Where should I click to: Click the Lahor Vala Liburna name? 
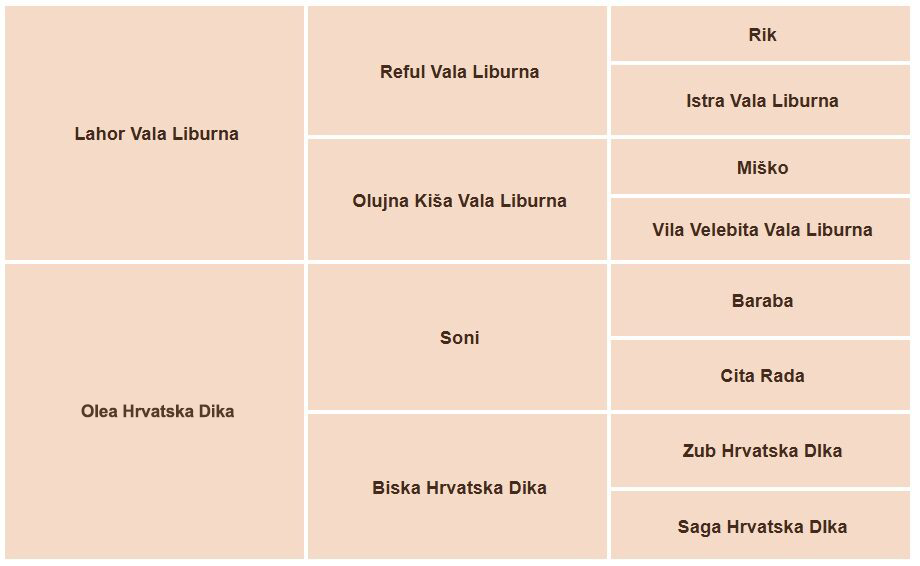pos(156,134)
